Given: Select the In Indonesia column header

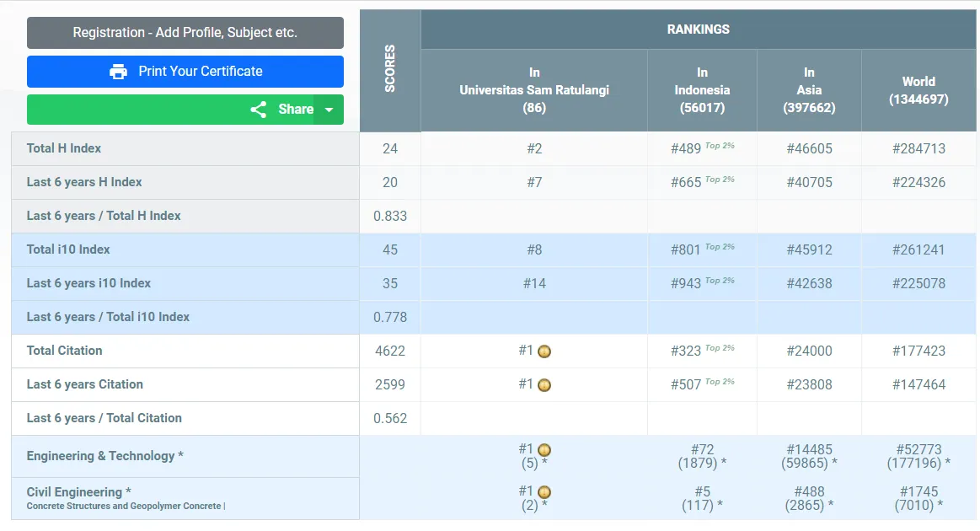Looking at the screenshot, I should [702, 90].
